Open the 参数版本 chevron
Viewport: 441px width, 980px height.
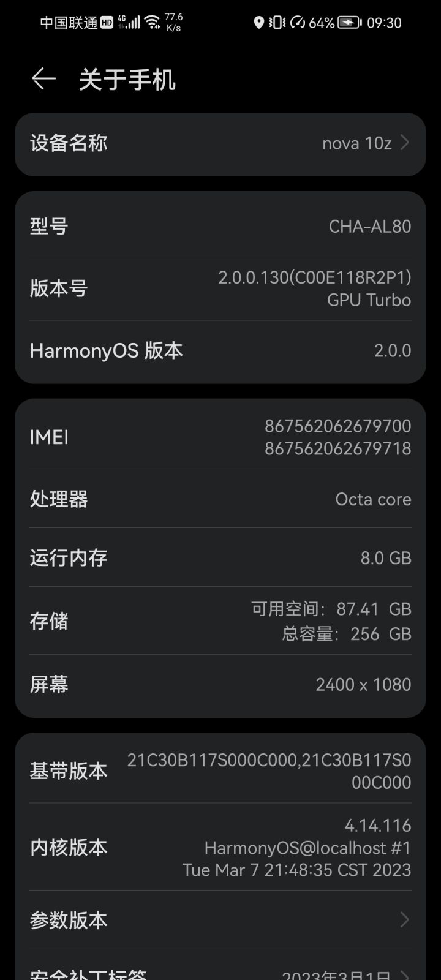point(404,919)
